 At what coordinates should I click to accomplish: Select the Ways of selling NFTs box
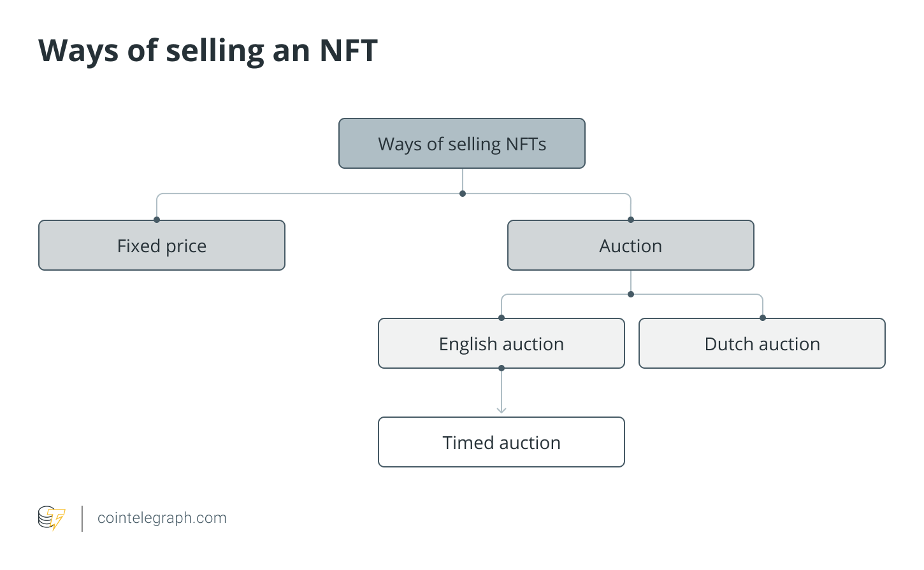click(462, 143)
